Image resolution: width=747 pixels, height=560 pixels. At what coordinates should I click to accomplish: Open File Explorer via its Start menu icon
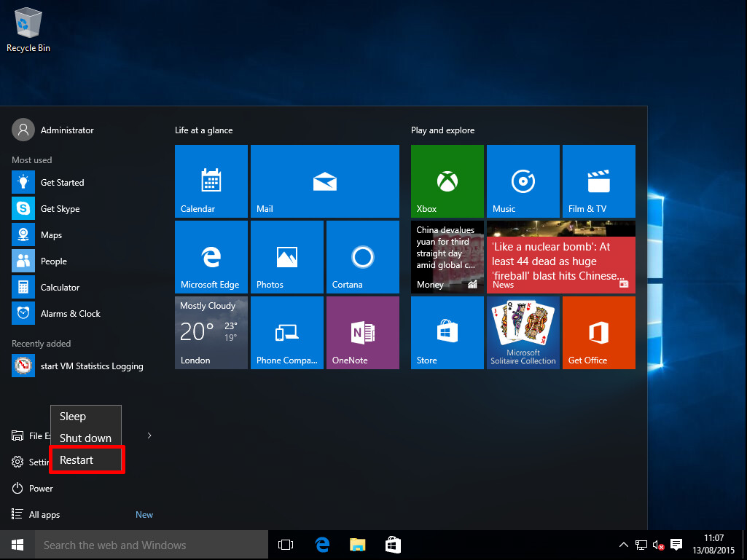click(x=17, y=435)
